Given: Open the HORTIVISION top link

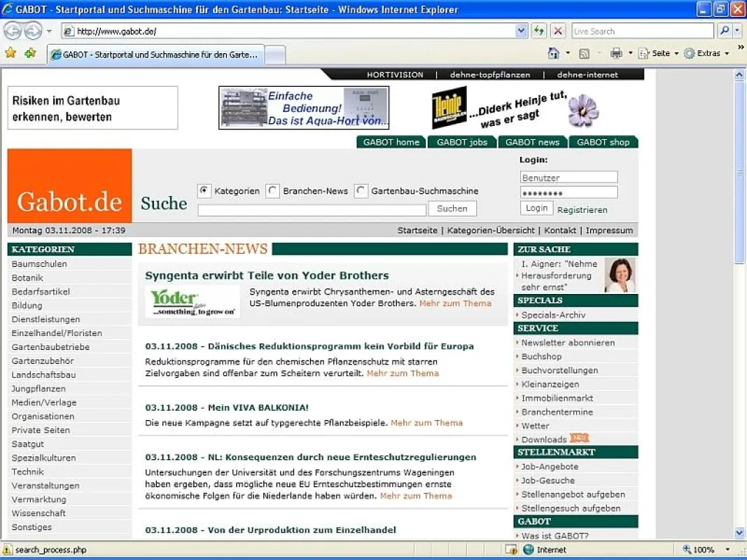Looking at the screenshot, I should point(395,75).
